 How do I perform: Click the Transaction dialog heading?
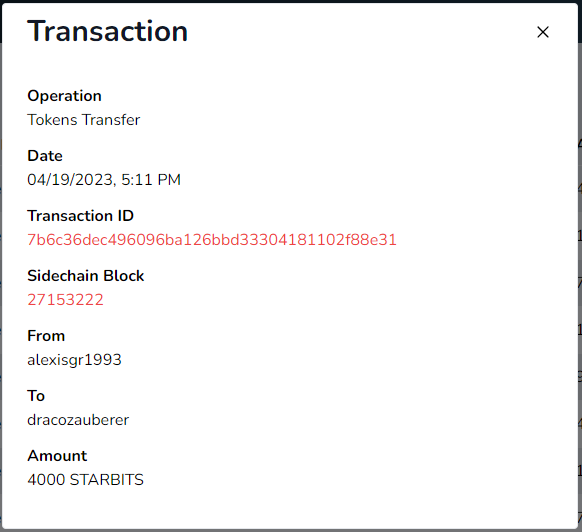tap(108, 31)
